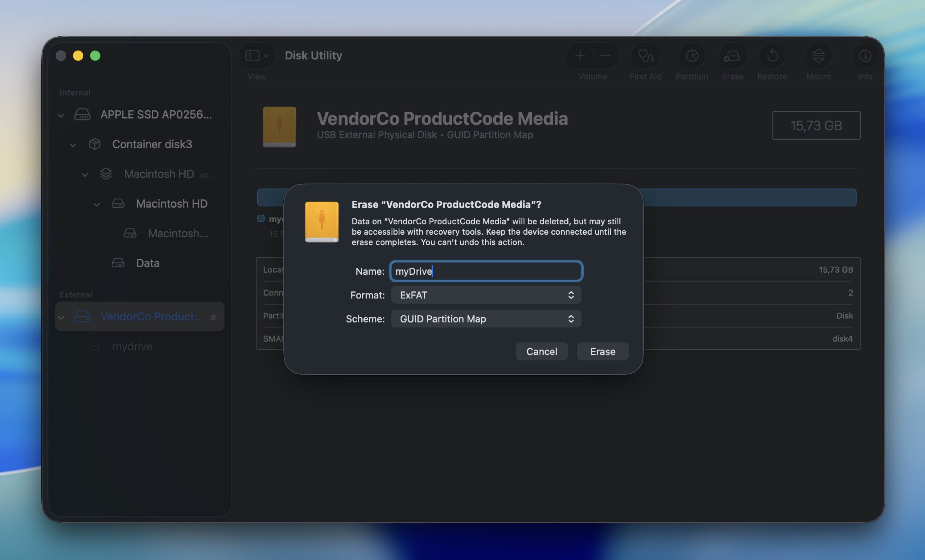
Task: Eject VendorCo Product disk in sidebar
Action: coord(214,317)
